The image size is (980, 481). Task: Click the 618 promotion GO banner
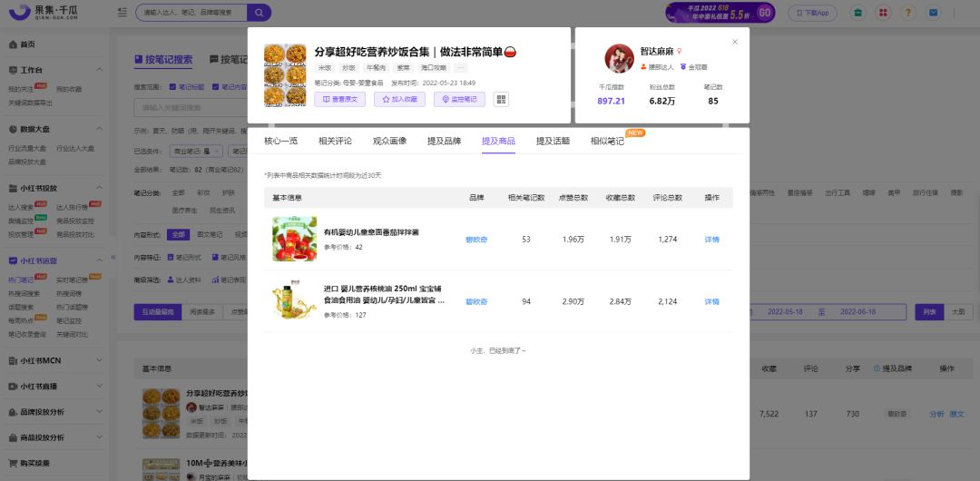720,13
